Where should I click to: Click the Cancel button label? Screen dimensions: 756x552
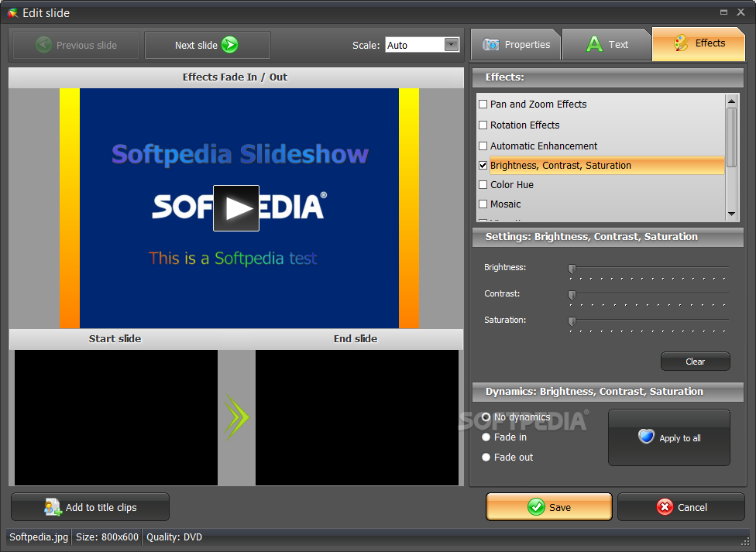[x=692, y=508]
